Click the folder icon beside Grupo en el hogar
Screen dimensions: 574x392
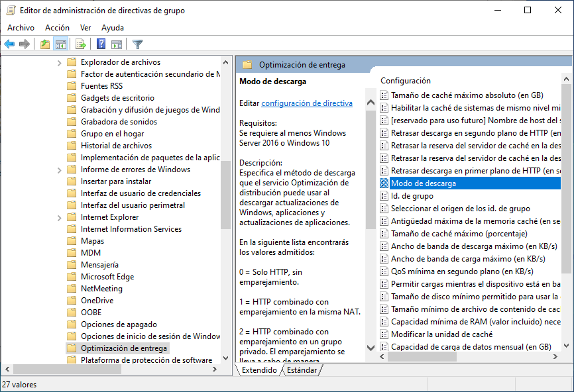click(72, 134)
